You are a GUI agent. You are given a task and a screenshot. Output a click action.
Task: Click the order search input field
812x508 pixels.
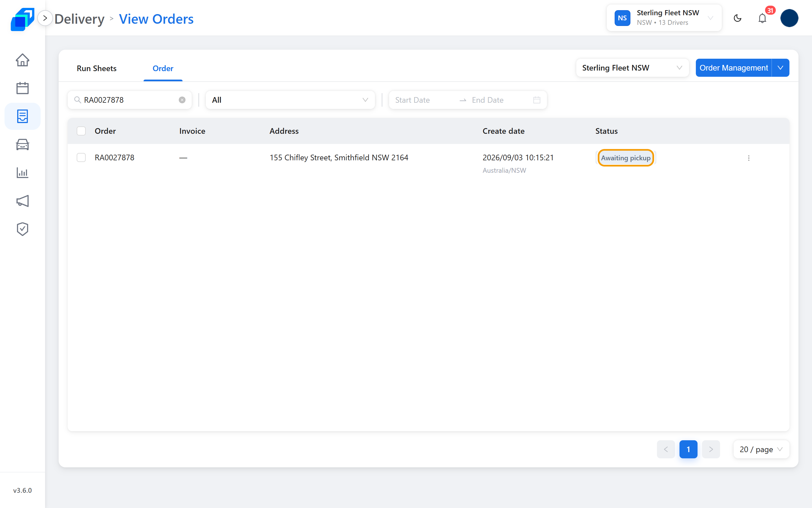click(130, 100)
